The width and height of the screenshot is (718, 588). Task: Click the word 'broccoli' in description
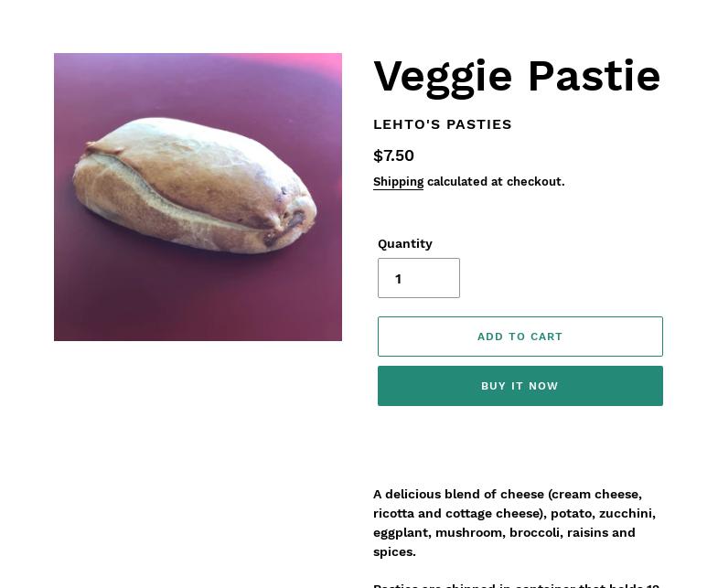tap(536, 532)
